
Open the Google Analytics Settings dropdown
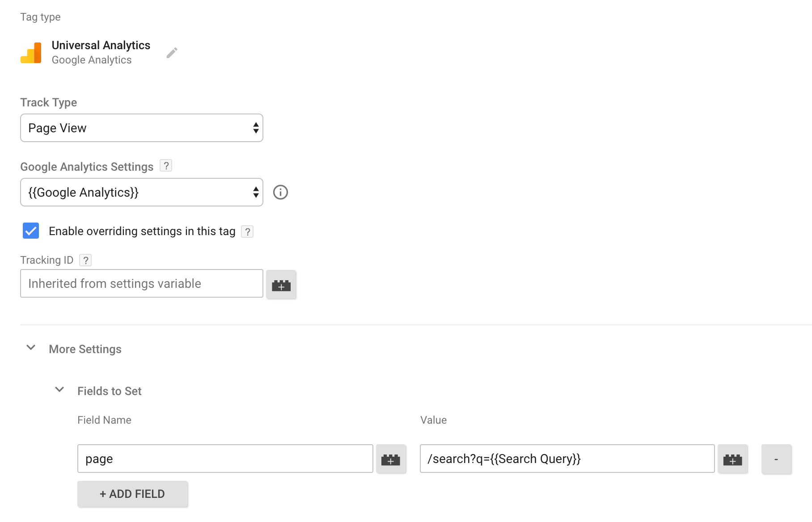[141, 192]
